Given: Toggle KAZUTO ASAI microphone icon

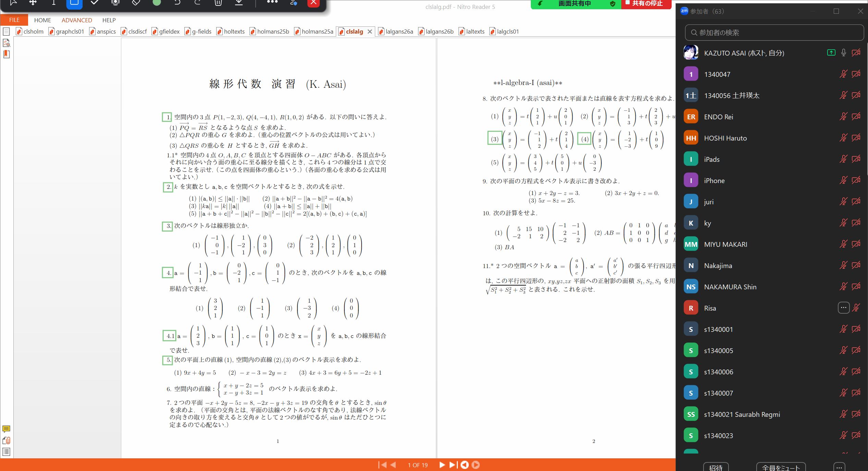Looking at the screenshot, I should click(x=843, y=53).
